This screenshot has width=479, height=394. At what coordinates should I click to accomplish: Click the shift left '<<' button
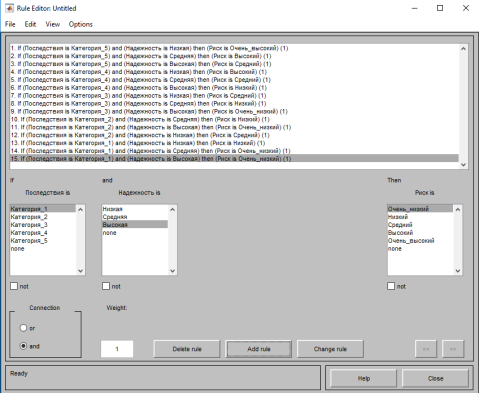click(426, 349)
